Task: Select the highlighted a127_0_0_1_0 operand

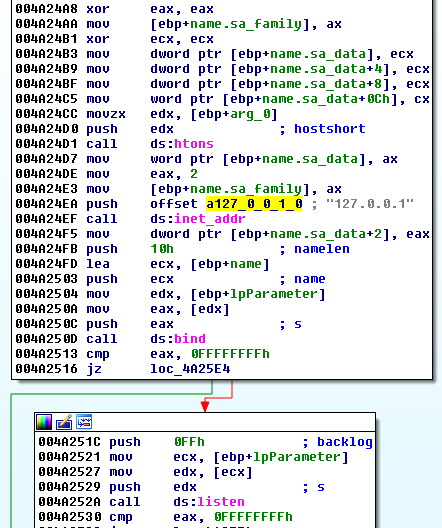Action: (254, 204)
